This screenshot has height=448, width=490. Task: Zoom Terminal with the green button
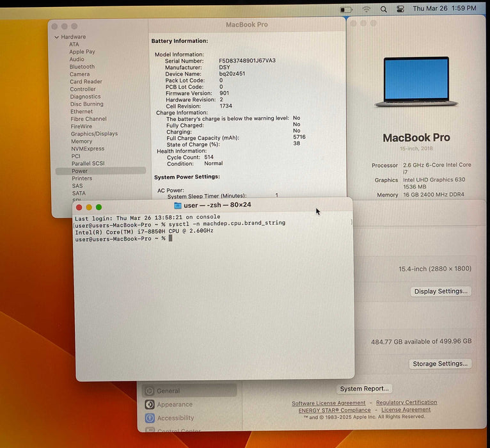[99, 207]
